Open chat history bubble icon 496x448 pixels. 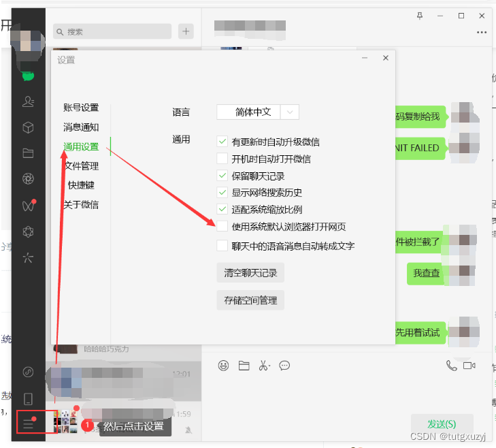284,366
